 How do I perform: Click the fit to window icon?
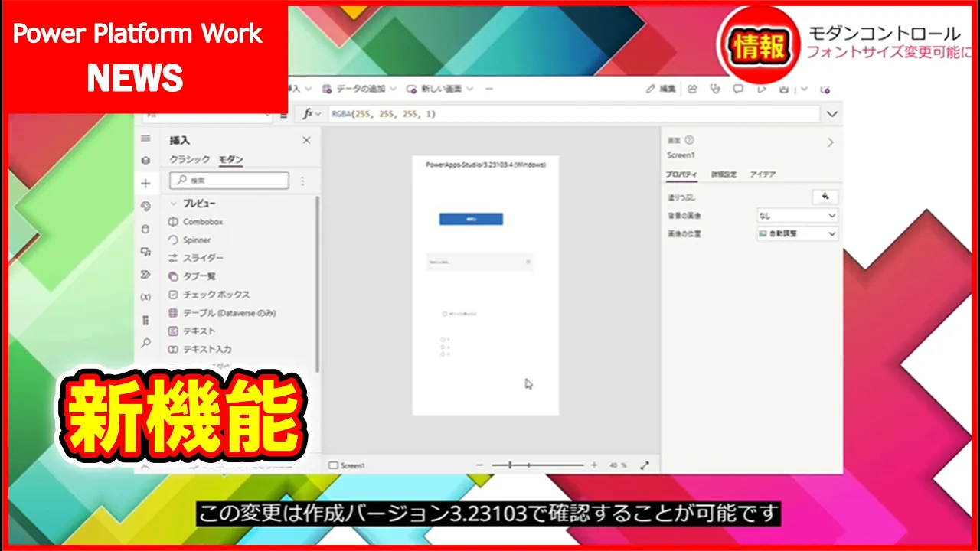click(645, 465)
